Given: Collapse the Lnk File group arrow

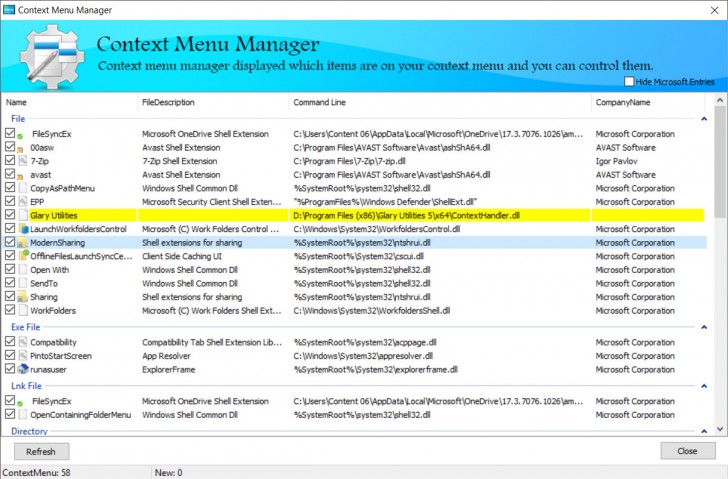Looking at the screenshot, I should [x=704, y=386].
